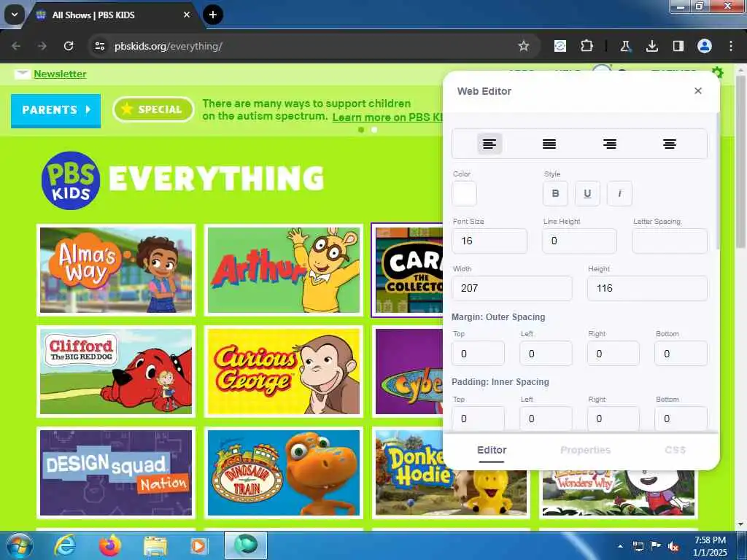
Task: Edit the Padding Right field
Action: pyautogui.click(x=613, y=419)
